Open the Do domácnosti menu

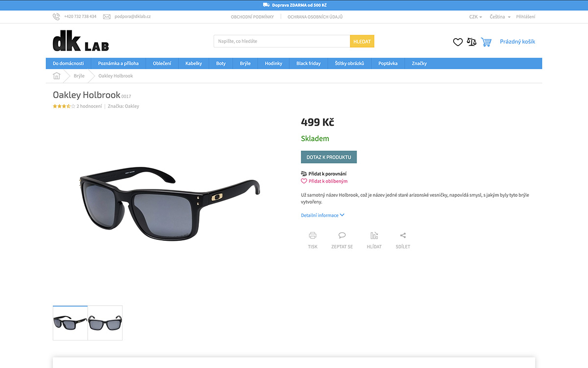[68, 63]
